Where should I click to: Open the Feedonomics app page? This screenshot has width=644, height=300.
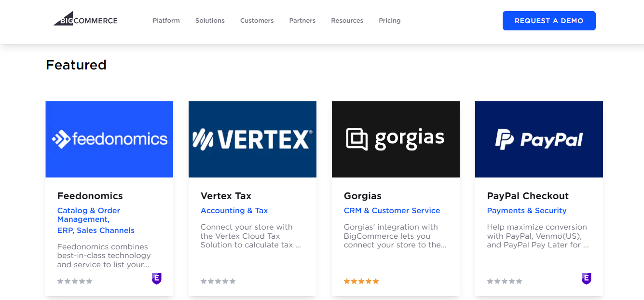coord(90,196)
